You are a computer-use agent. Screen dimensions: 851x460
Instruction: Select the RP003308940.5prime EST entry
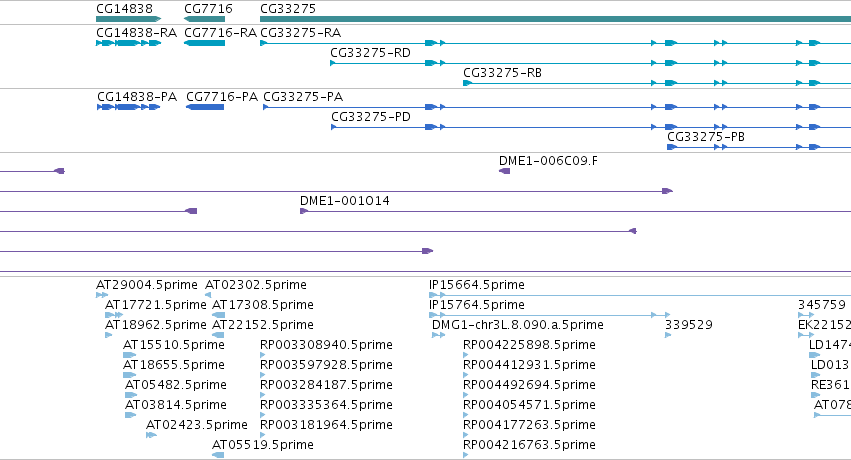[326, 349]
